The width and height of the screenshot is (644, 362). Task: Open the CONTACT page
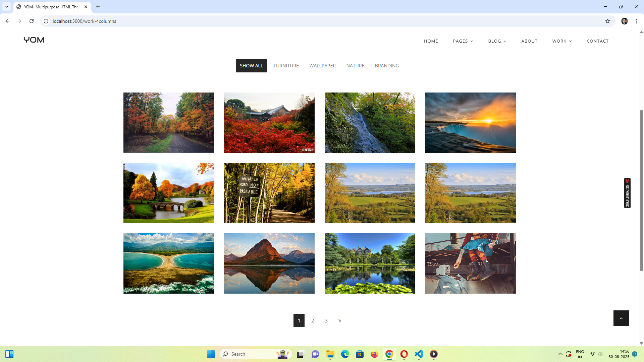(597, 41)
